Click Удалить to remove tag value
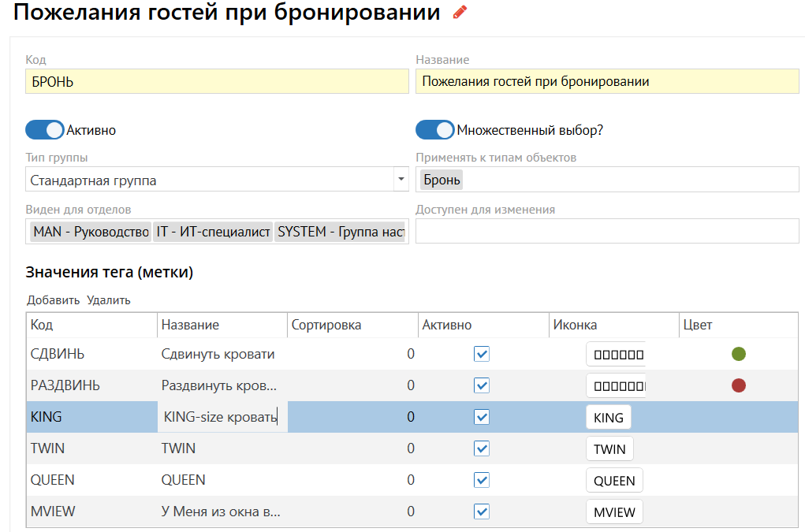 click(109, 300)
